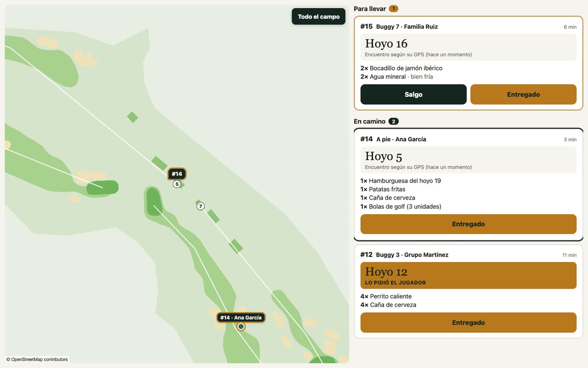Click the 'Para llevar' count badge

point(394,9)
